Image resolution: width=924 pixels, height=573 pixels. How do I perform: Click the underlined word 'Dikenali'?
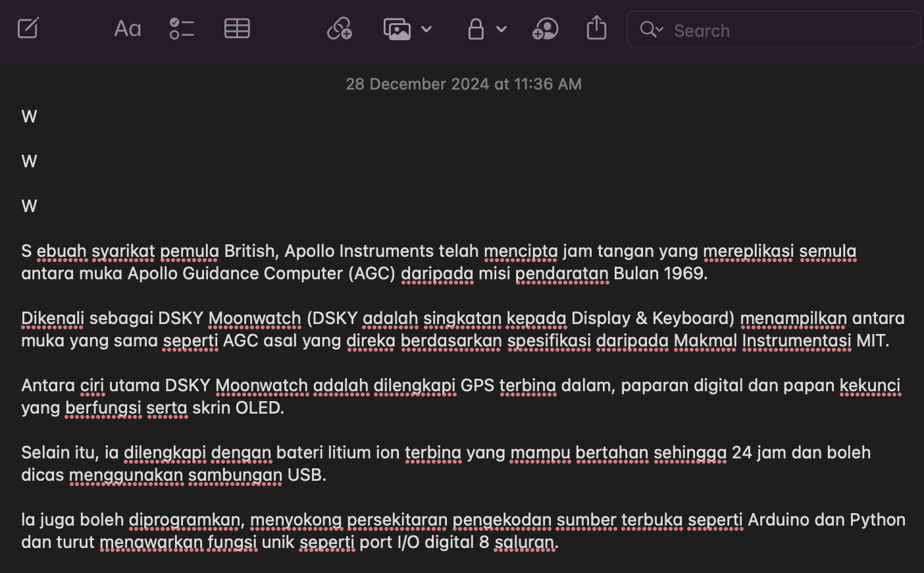coord(53,318)
